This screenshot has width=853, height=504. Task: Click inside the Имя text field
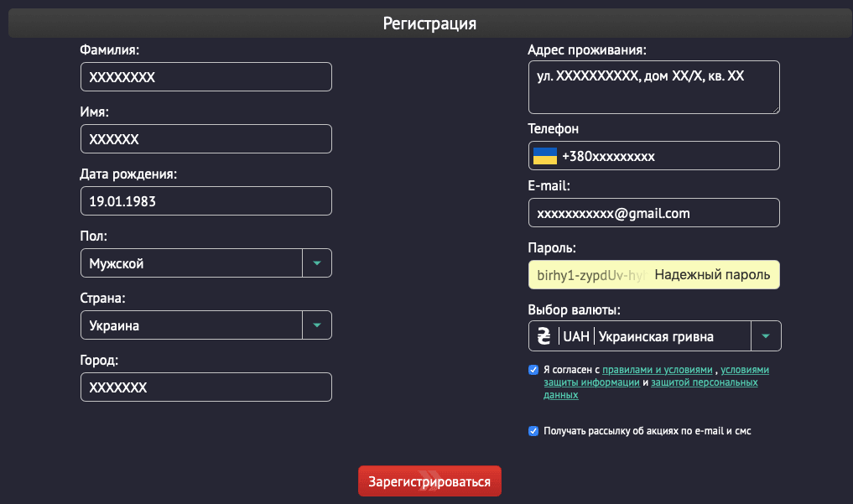tap(205, 138)
